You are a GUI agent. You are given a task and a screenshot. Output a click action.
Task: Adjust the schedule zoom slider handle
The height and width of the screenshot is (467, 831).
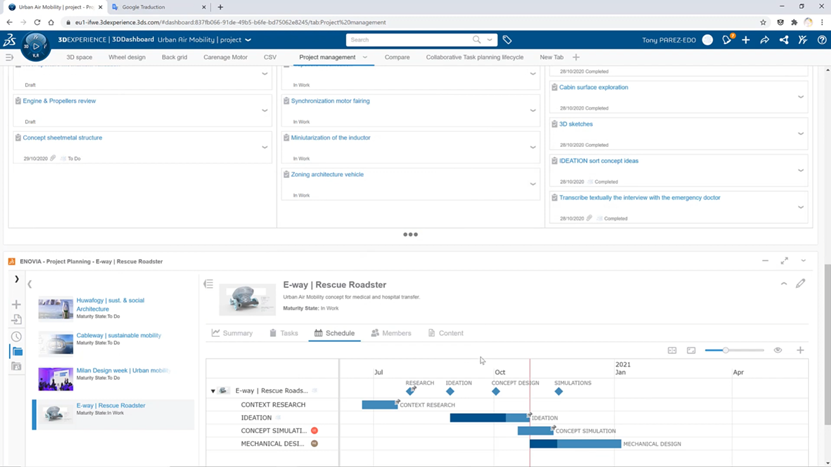coord(726,350)
